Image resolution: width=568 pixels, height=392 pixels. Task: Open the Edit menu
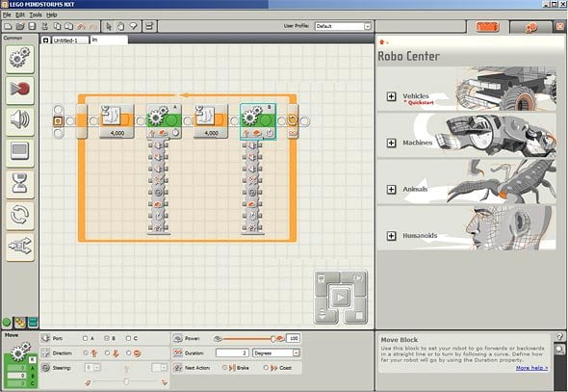point(20,14)
